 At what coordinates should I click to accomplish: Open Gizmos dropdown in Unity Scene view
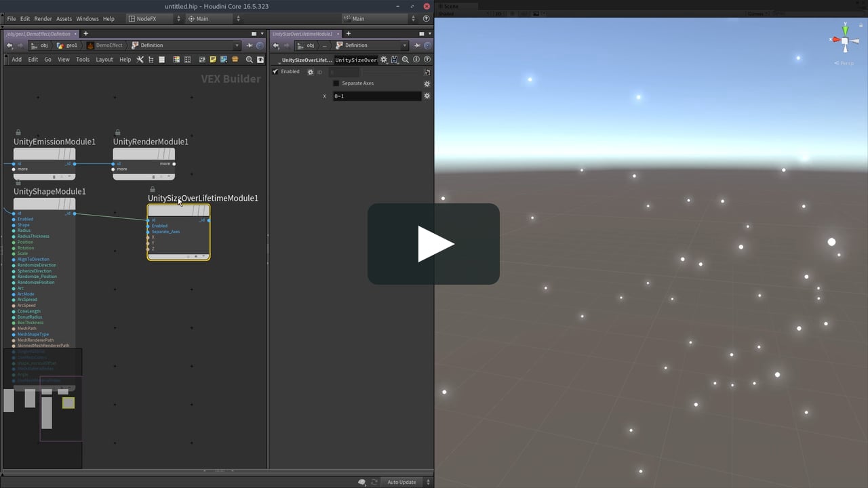(x=759, y=14)
